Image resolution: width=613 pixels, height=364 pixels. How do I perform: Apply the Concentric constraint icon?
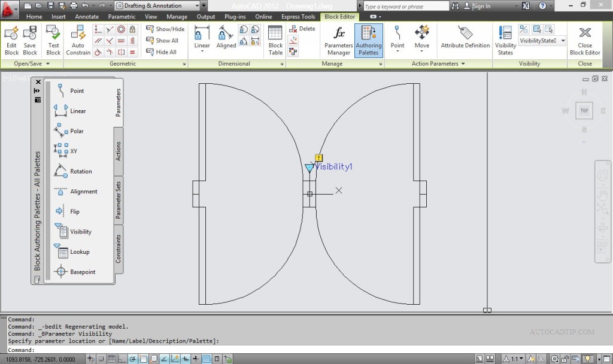tap(121, 29)
